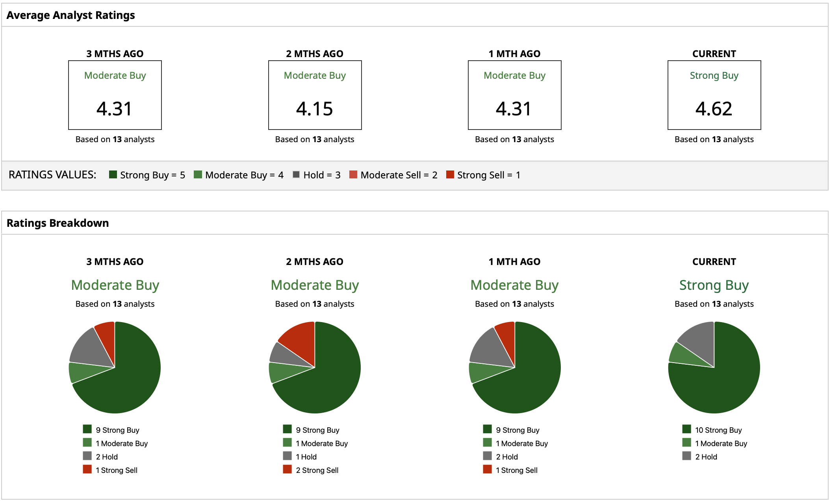Click '2 Hold' marker under the Current chart
The width and height of the screenshot is (831, 504).
(687, 456)
